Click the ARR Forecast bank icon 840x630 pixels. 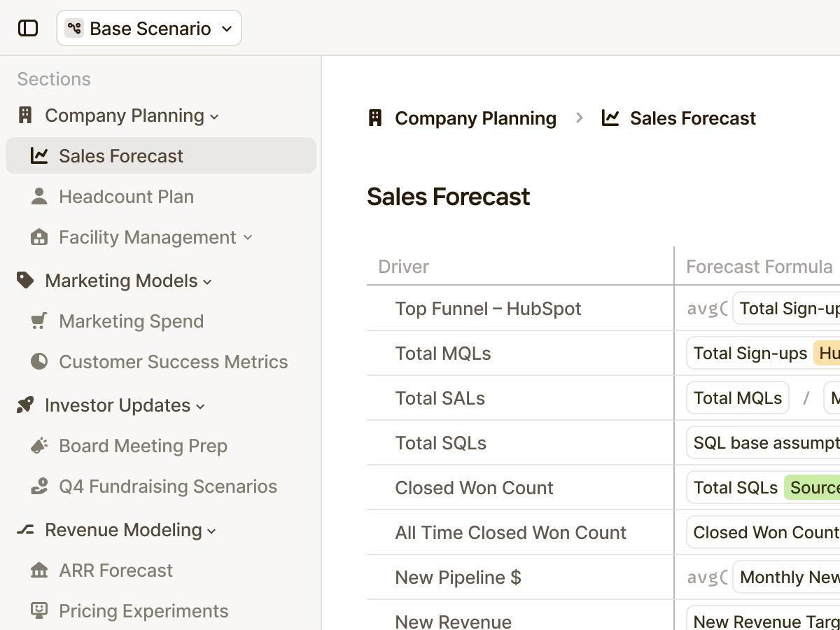pyautogui.click(x=39, y=570)
